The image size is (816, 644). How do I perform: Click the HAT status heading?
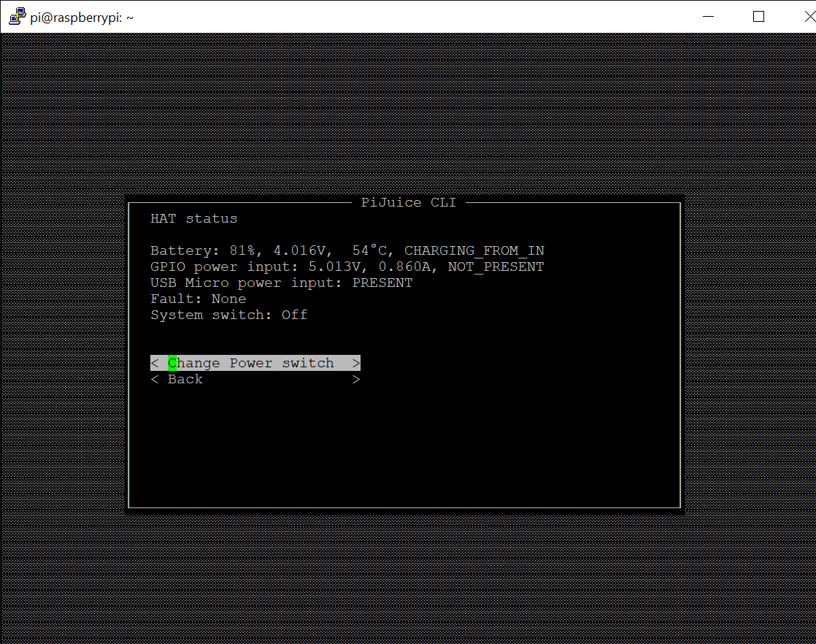(193, 218)
